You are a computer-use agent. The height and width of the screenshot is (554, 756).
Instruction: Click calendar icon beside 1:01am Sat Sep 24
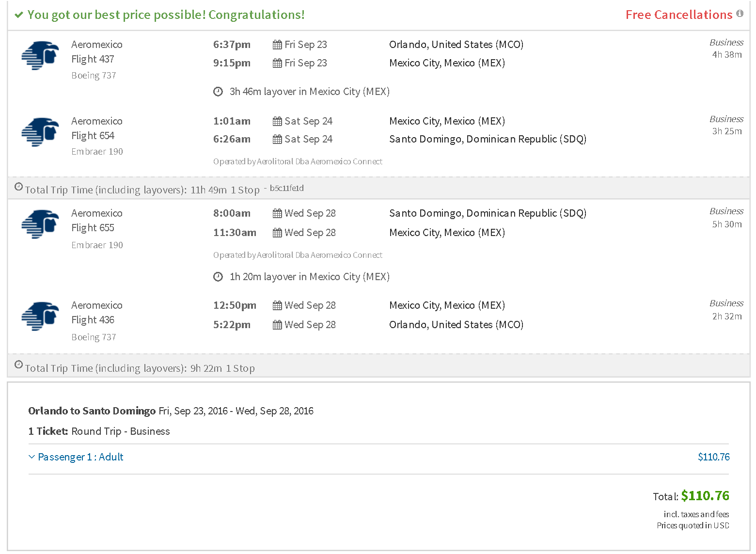[277, 121]
